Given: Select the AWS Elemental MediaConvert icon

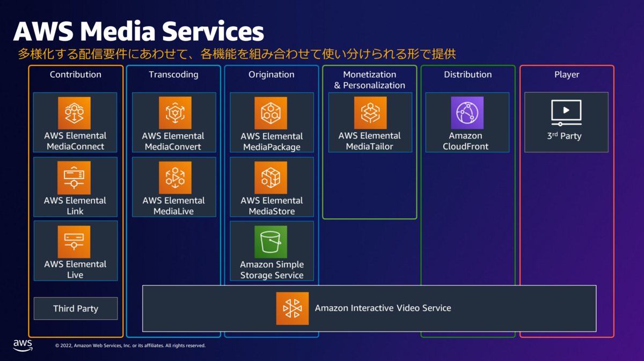Looking at the screenshot, I should click(x=175, y=113).
